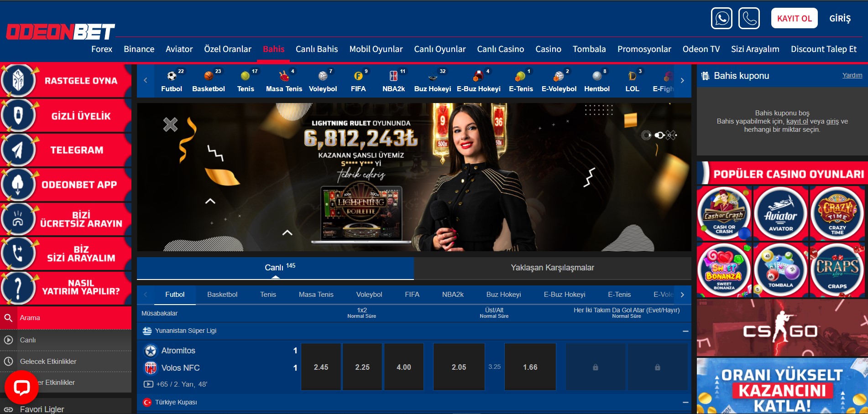Collapse Türkiye Kupası section
The image size is (868, 414).
[x=685, y=402]
